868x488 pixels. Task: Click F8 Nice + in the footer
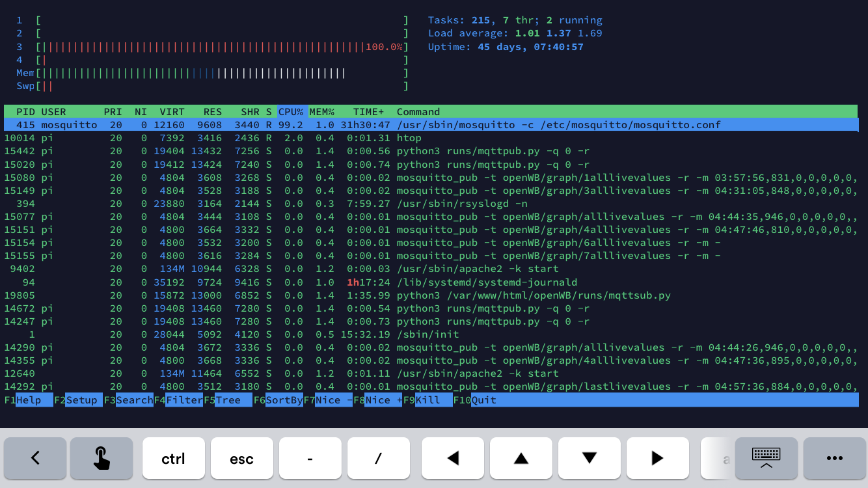(379, 400)
